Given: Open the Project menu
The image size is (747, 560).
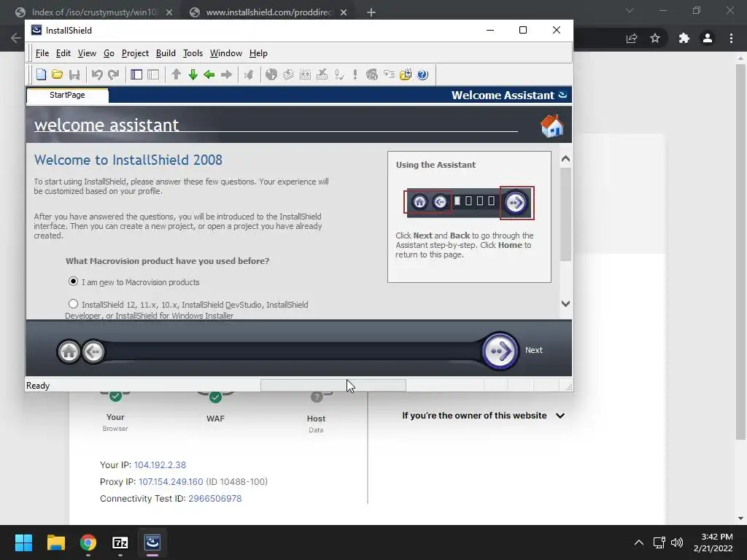Looking at the screenshot, I should (135, 53).
